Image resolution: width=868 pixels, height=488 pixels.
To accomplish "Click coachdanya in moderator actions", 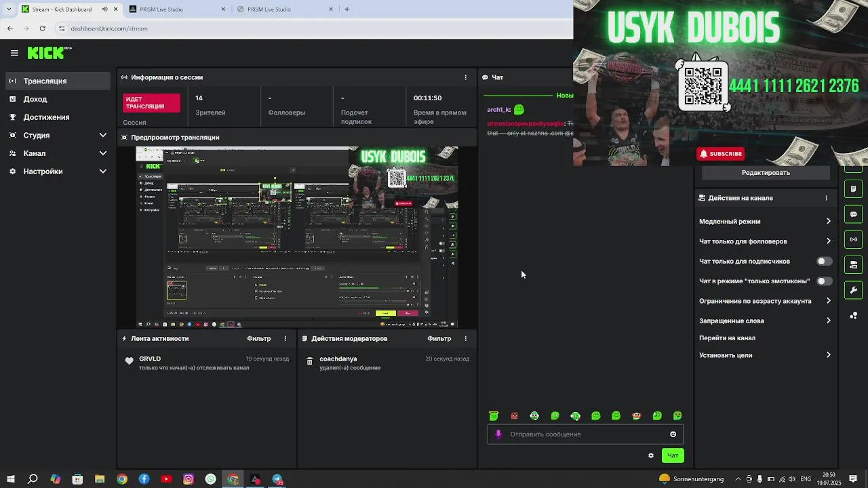I will pyautogui.click(x=338, y=359).
